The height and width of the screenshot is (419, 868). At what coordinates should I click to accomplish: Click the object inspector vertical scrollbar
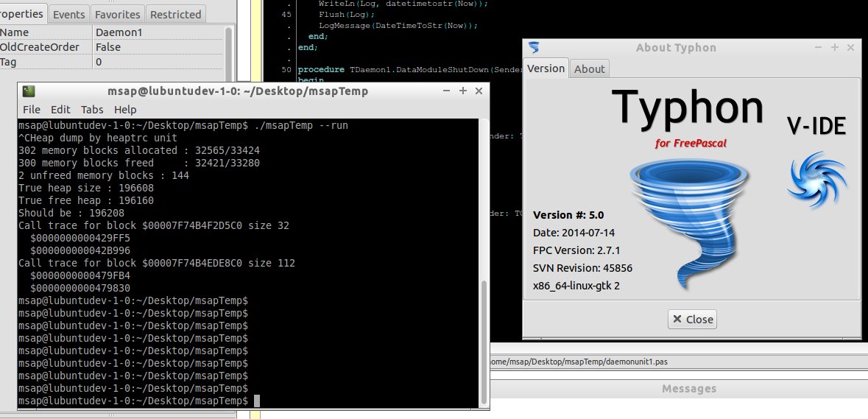click(229, 55)
